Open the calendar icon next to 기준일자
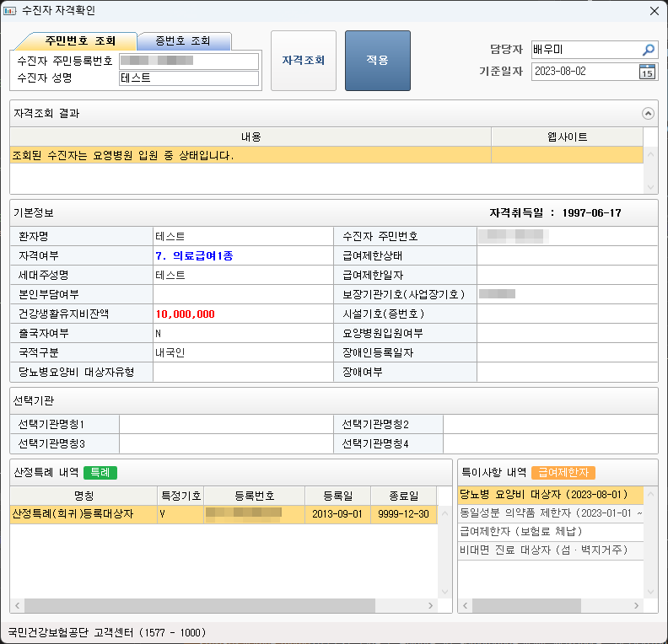 pyautogui.click(x=647, y=72)
